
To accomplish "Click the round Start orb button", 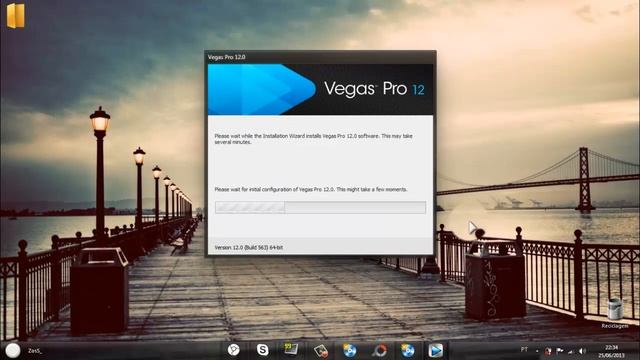I will (13, 350).
